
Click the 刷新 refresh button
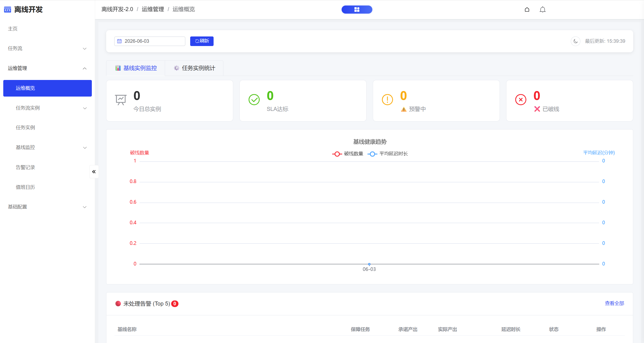[x=202, y=41]
